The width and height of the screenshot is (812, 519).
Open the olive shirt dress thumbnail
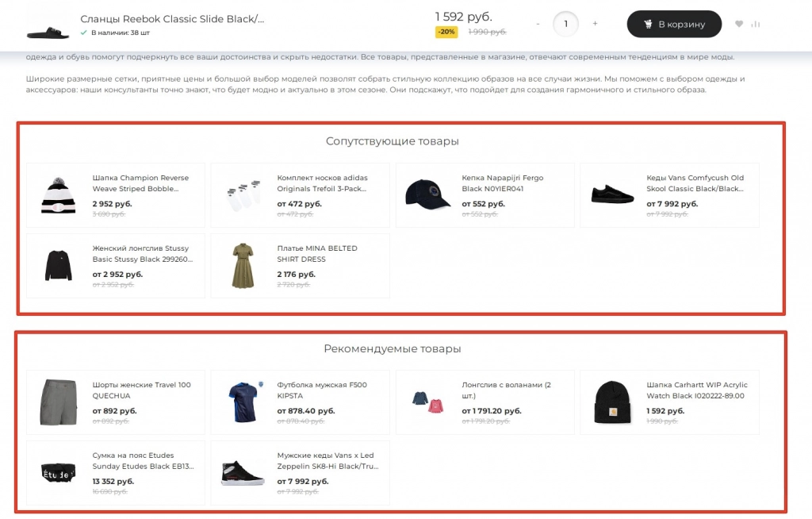pyautogui.click(x=243, y=266)
